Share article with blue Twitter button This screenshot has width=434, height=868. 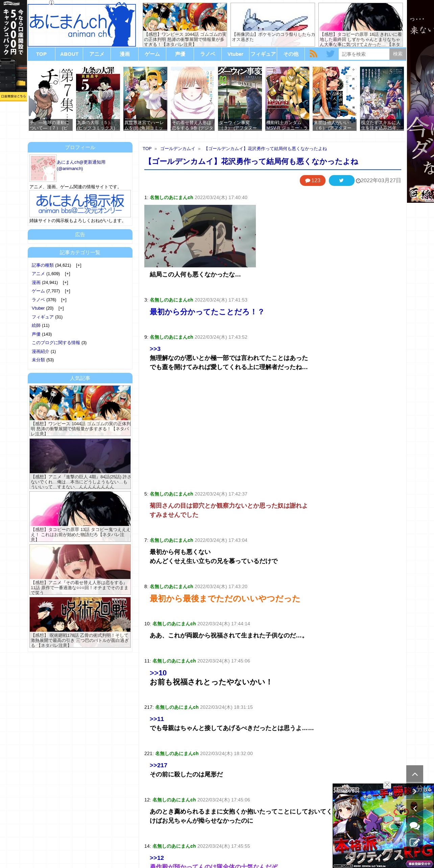click(341, 180)
